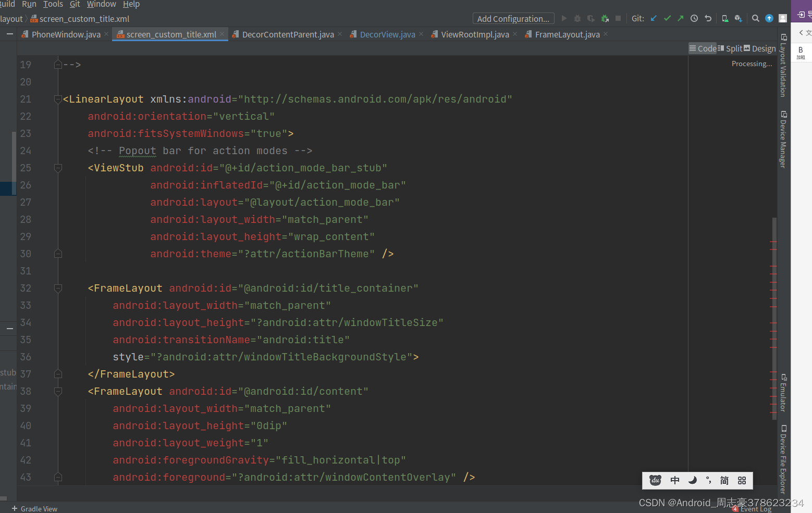The image size is (812, 513).
Task: Click the Debug bug icon in toolbar
Action: [x=577, y=18]
